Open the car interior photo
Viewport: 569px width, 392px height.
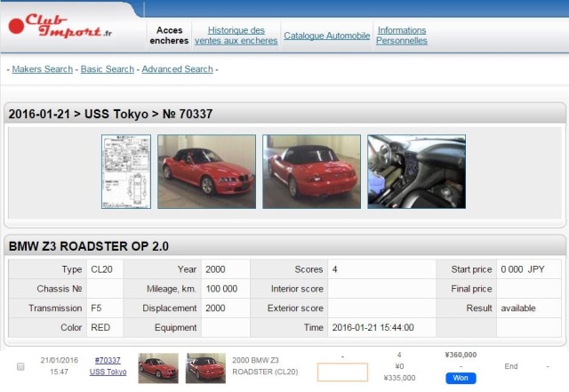(x=416, y=172)
